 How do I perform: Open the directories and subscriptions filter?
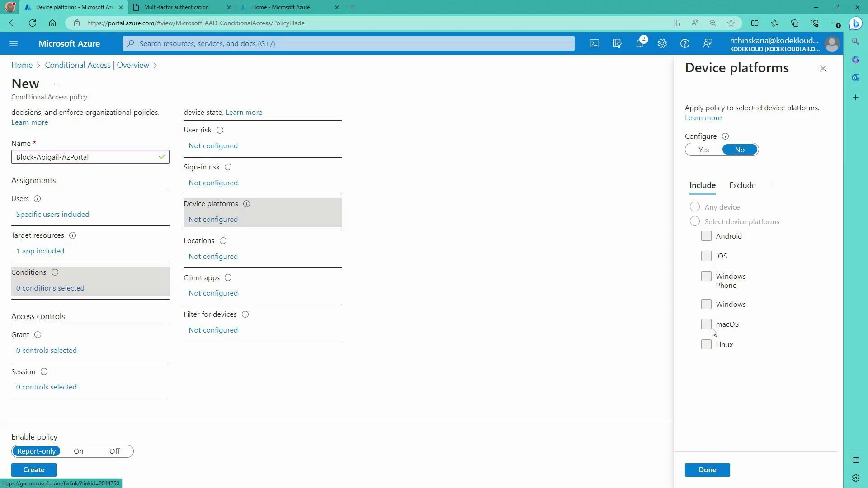point(617,43)
